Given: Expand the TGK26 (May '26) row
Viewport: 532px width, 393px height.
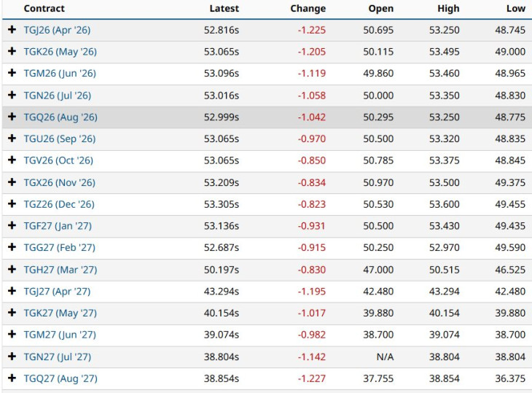Looking at the screenshot, I should click(12, 52).
